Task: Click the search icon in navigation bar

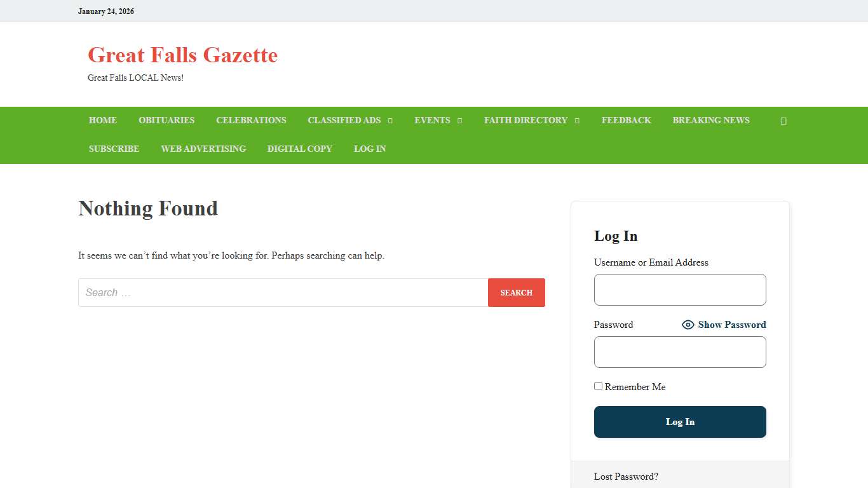Action: [x=783, y=121]
